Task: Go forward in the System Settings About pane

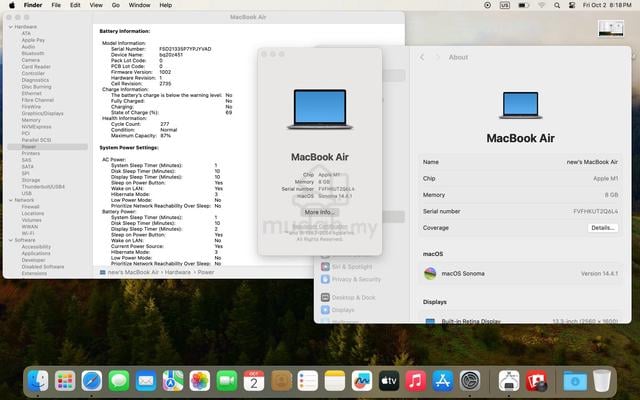Action: 438,58
